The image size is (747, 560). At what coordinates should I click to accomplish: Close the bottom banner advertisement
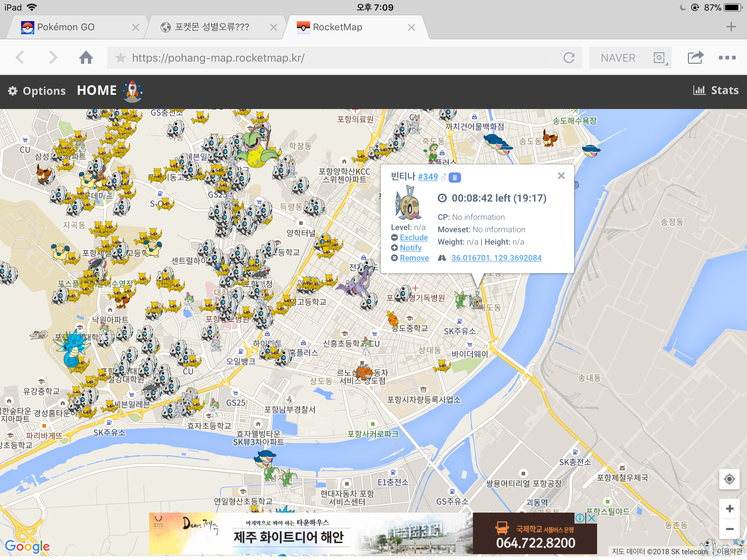point(592,518)
